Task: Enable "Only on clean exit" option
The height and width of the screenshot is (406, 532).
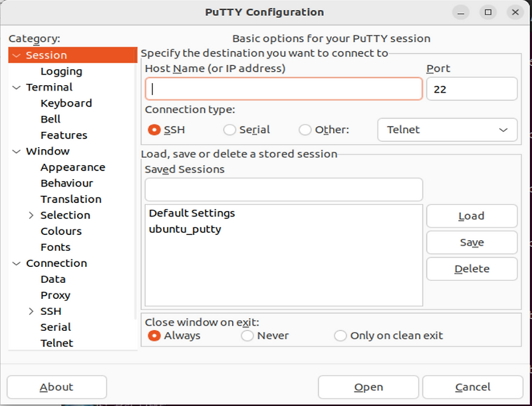Action: coord(340,336)
